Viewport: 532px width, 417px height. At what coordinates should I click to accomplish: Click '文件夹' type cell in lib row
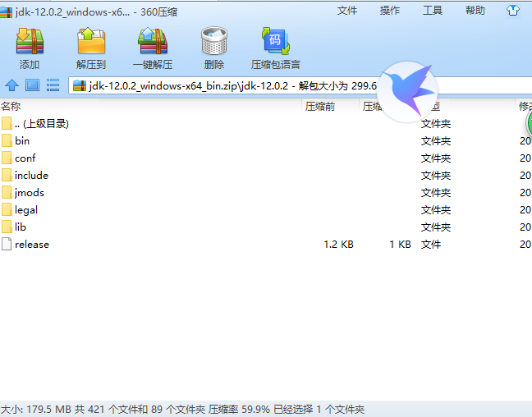pos(436,227)
